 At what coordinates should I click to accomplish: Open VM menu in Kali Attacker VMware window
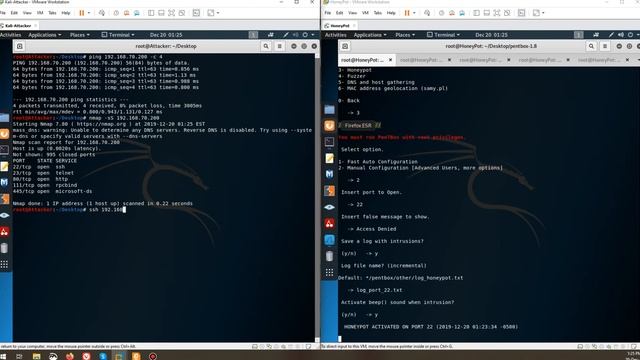tap(40, 13)
